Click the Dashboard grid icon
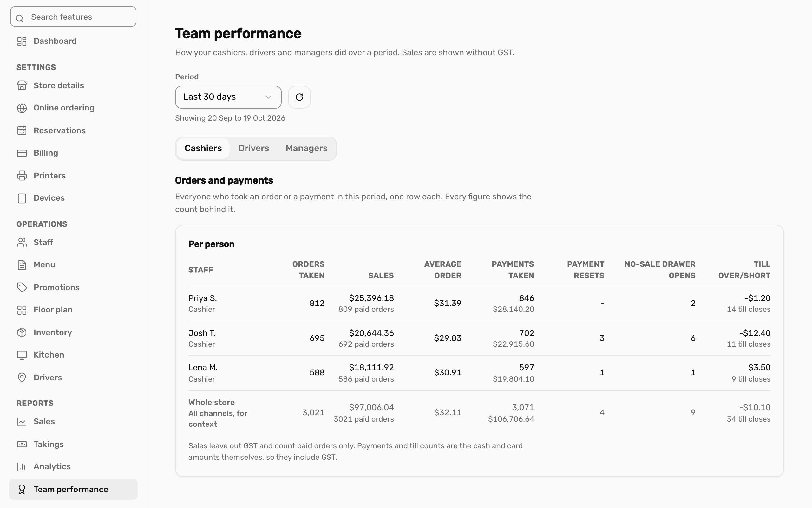 click(x=22, y=41)
